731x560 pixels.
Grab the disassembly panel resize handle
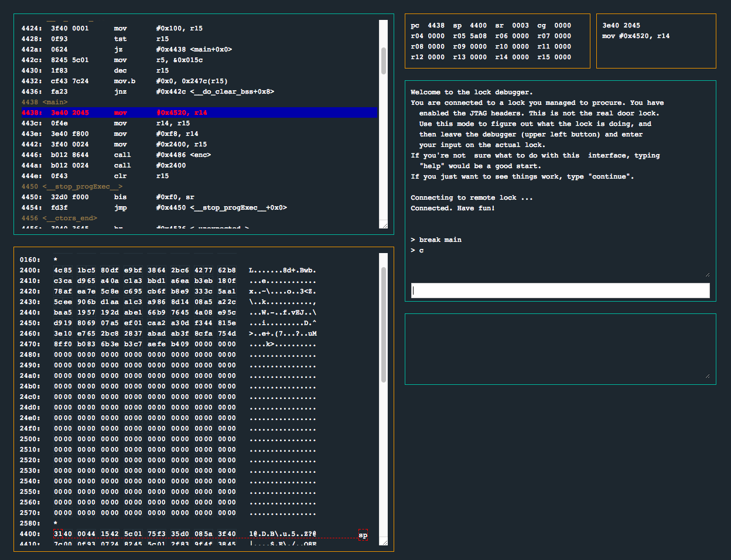(x=384, y=224)
